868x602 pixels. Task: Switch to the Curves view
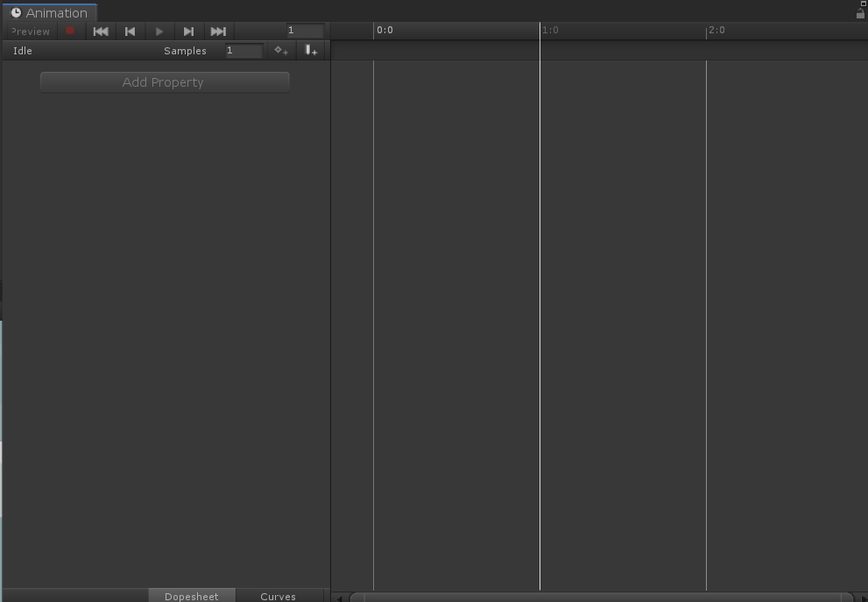(x=277, y=597)
